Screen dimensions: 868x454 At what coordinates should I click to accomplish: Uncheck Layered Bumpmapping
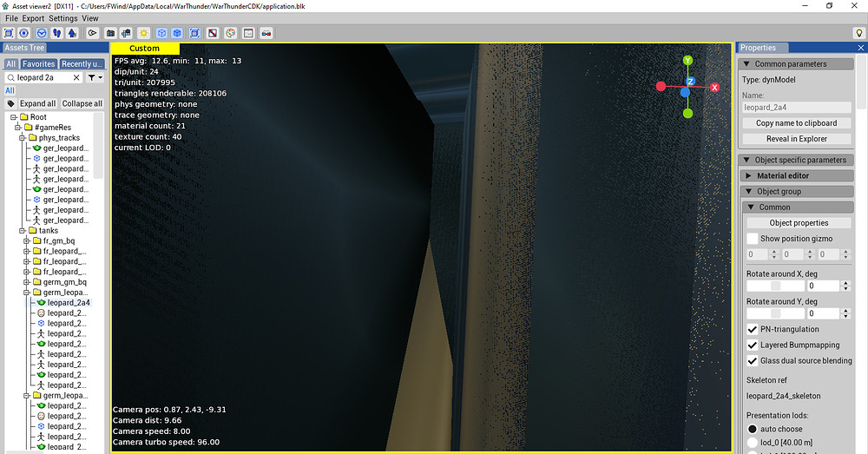(753, 345)
